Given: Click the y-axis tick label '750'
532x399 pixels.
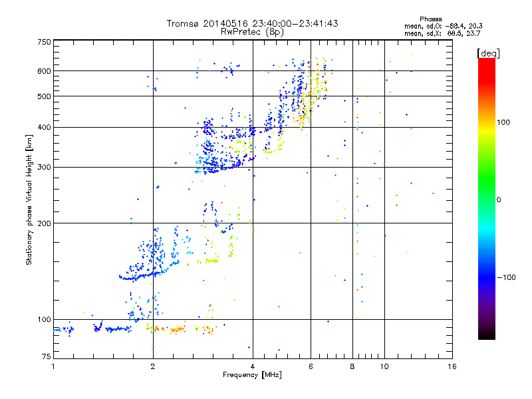Looking at the screenshot, I should (44, 42).
